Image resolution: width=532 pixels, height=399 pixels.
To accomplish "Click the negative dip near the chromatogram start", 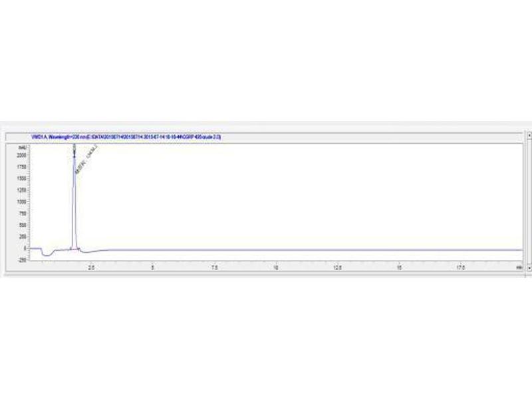I will pyautogui.click(x=46, y=255).
